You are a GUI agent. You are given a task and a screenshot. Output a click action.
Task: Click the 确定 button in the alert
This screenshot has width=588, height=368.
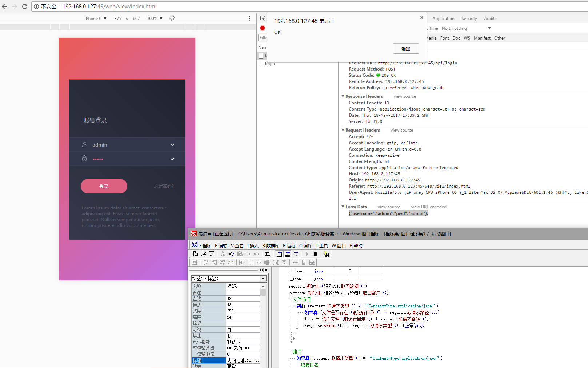[x=406, y=49]
